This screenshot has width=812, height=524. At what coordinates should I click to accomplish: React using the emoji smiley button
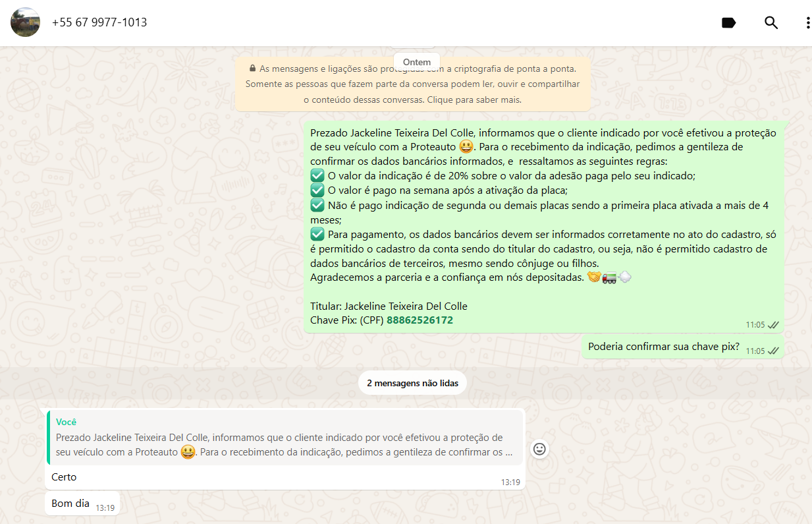pyautogui.click(x=539, y=449)
